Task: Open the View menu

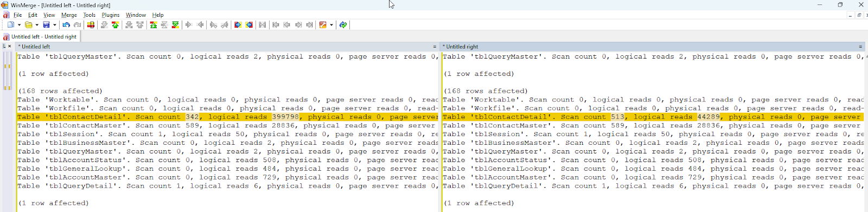Action: 49,15
